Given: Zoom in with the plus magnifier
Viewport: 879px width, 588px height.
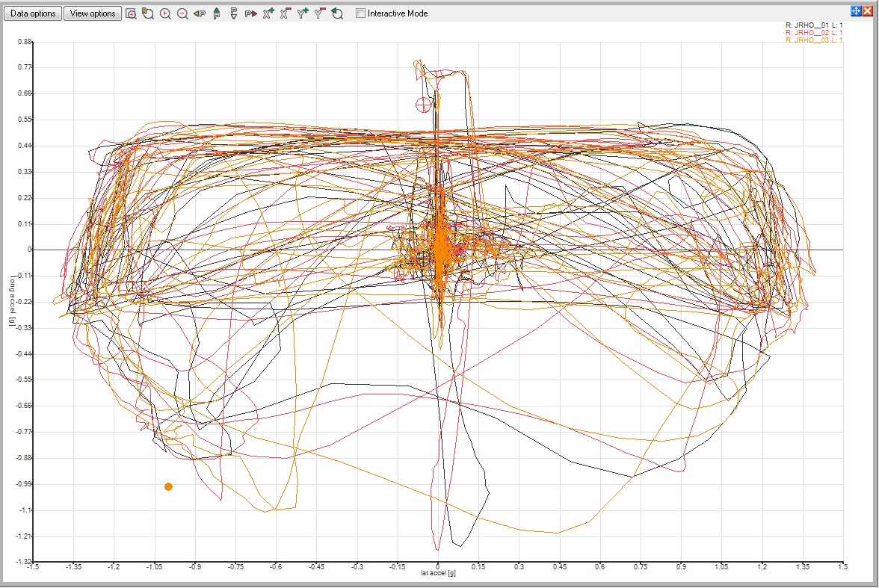Looking at the screenshot, I should pyautogui.click(x=165, y=13).
